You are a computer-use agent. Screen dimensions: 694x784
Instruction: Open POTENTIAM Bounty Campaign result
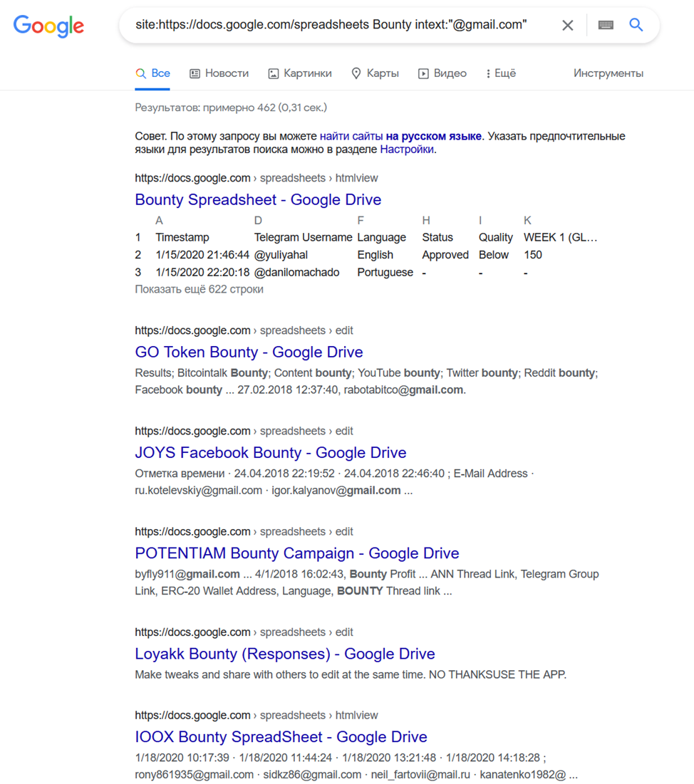point(297,553)
